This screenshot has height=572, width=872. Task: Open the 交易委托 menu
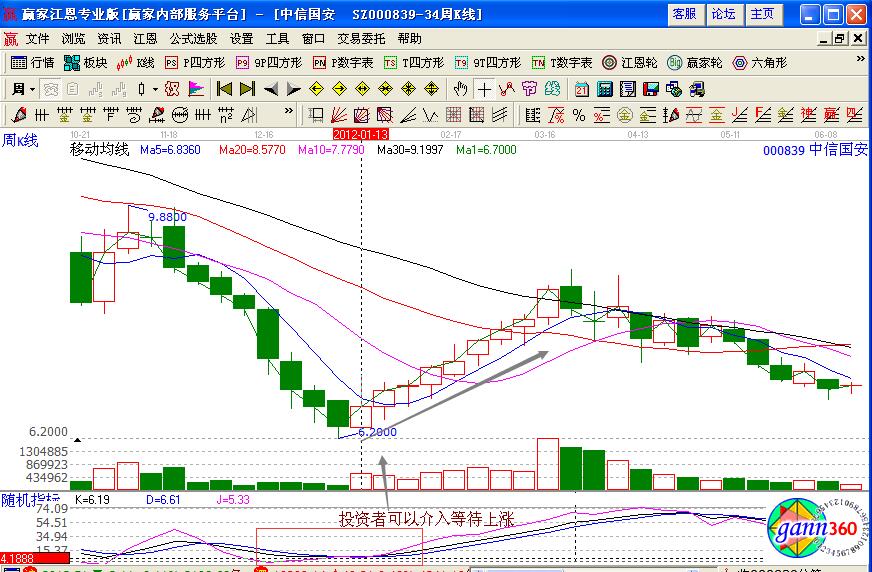coord(360,39)
